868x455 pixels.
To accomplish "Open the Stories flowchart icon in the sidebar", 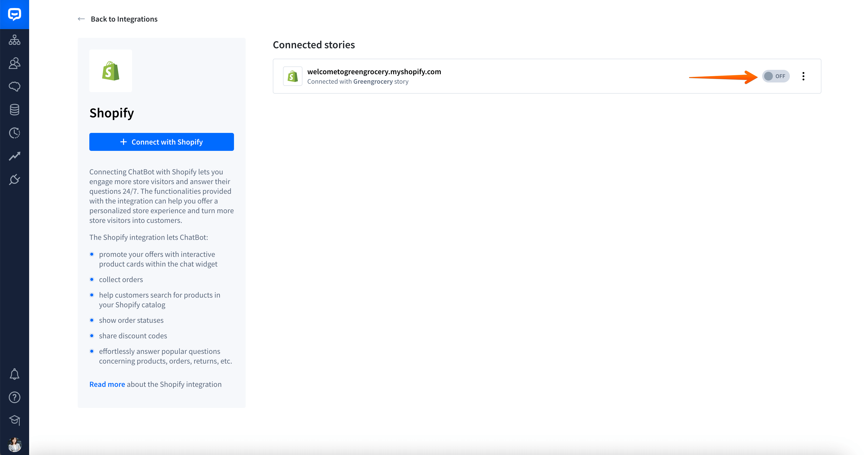I will [15, 40].
